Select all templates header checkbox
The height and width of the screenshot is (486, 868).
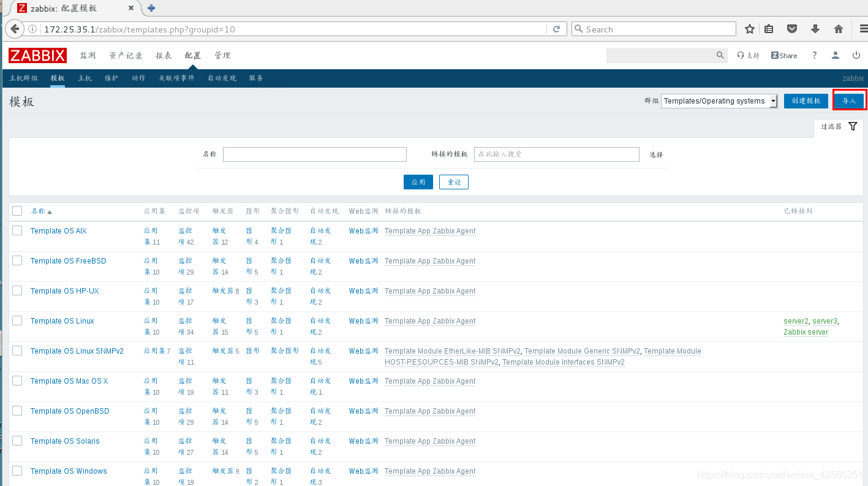17,211
